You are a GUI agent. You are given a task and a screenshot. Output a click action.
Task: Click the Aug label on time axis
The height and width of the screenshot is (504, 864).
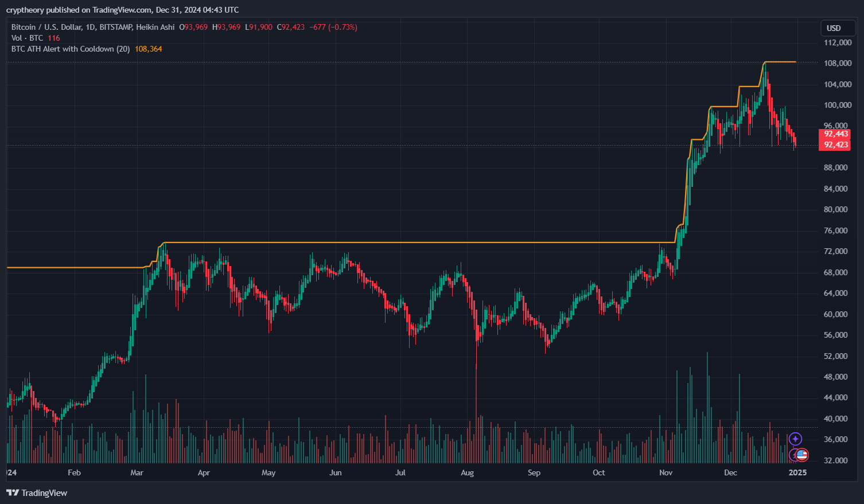point(468,472)
